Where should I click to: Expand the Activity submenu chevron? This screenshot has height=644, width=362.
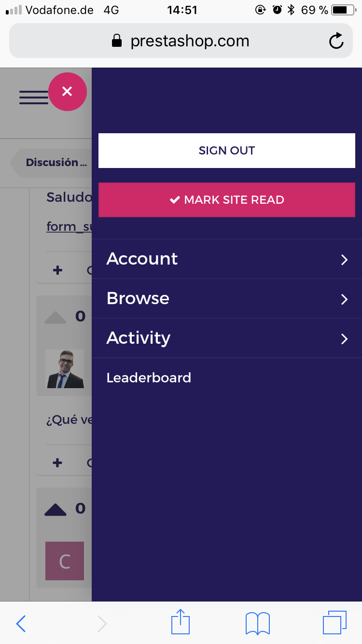click(x=344, y=339)
